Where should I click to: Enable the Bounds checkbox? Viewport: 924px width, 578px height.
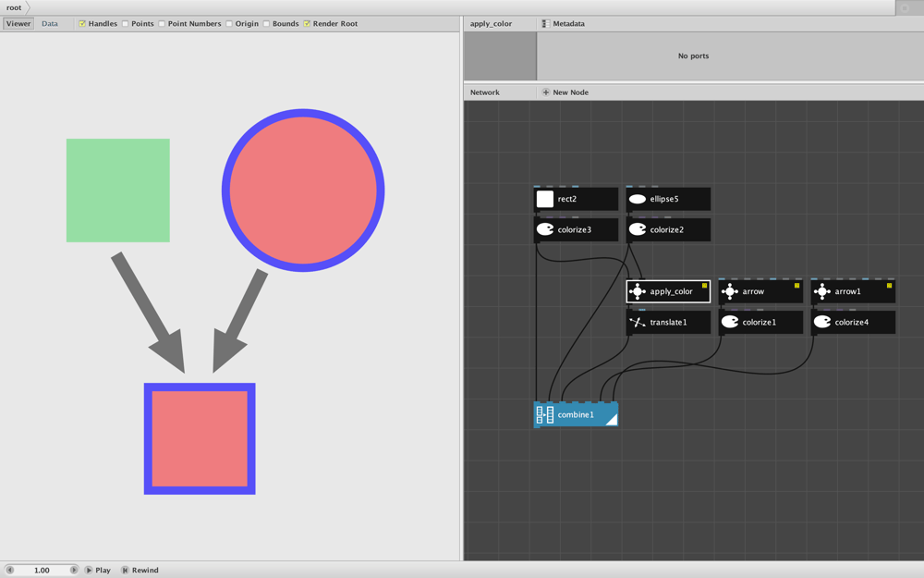pos(266,24)
